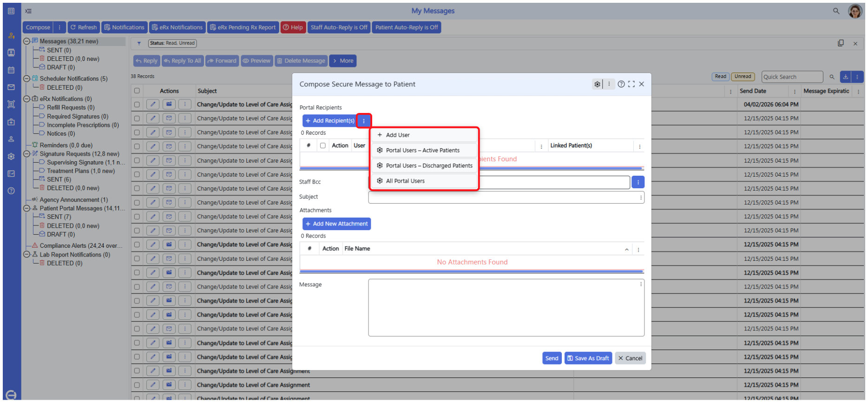Toggle Patient Auto-Reply is Off
868x403 pixels.
click(407, 27)
